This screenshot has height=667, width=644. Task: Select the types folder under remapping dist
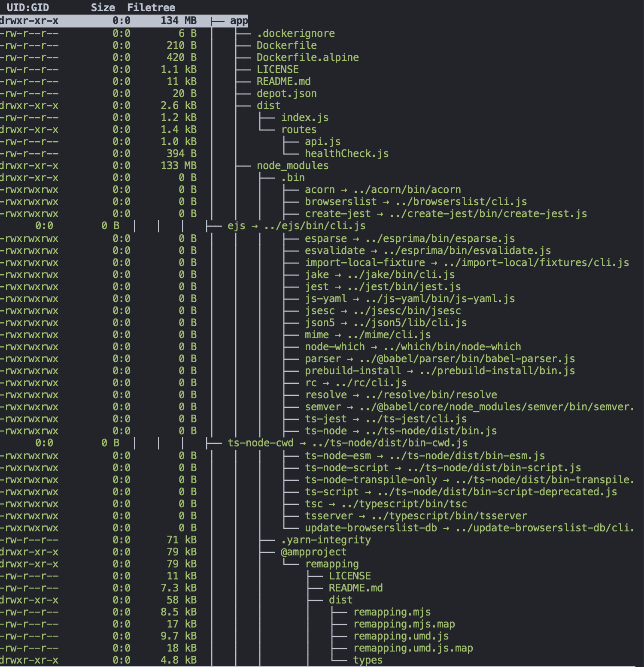tap(368, 660)
